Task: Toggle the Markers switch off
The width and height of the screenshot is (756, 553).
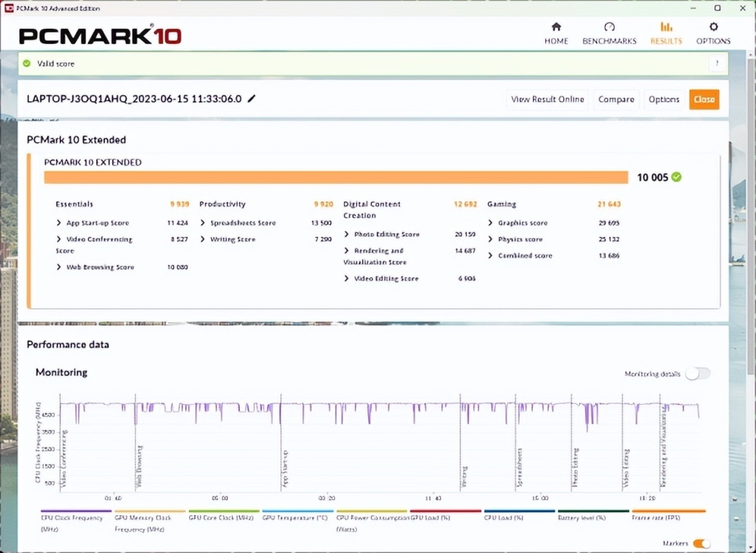Action: tap(702, 543)
